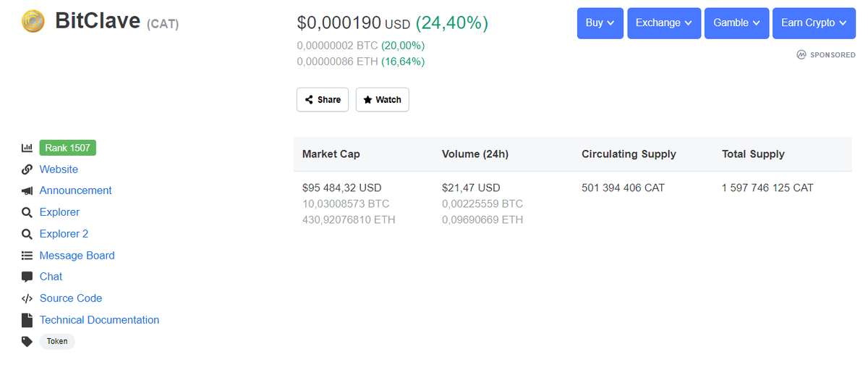Viewport: 868px width, 365px height.
Task: Open the Explorer link
Action: click(59, 212)
